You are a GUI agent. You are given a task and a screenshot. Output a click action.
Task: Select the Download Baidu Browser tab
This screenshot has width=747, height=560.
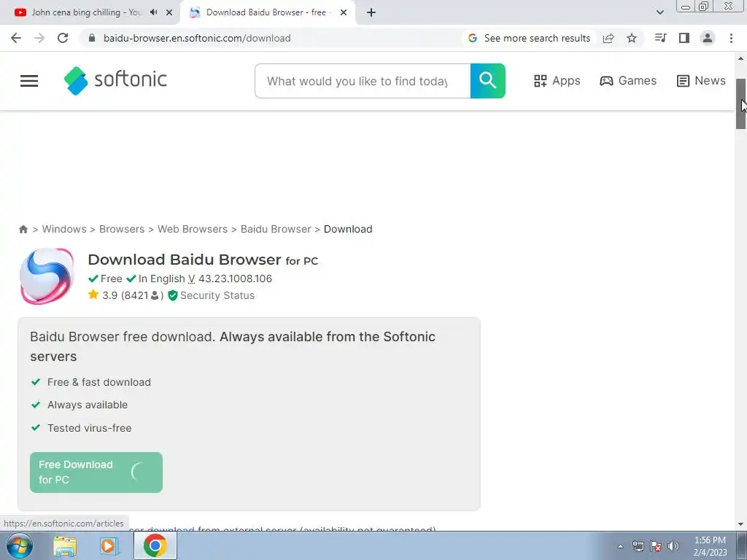(x=267, y=13)
